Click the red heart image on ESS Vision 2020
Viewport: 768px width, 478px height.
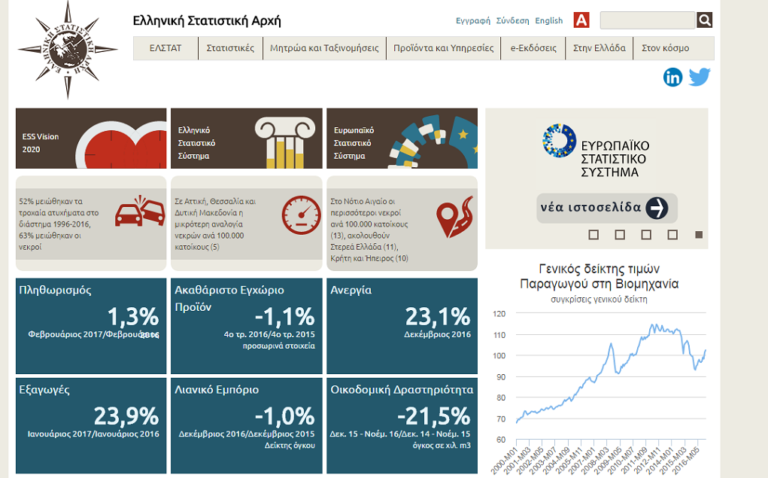[121, 145]
